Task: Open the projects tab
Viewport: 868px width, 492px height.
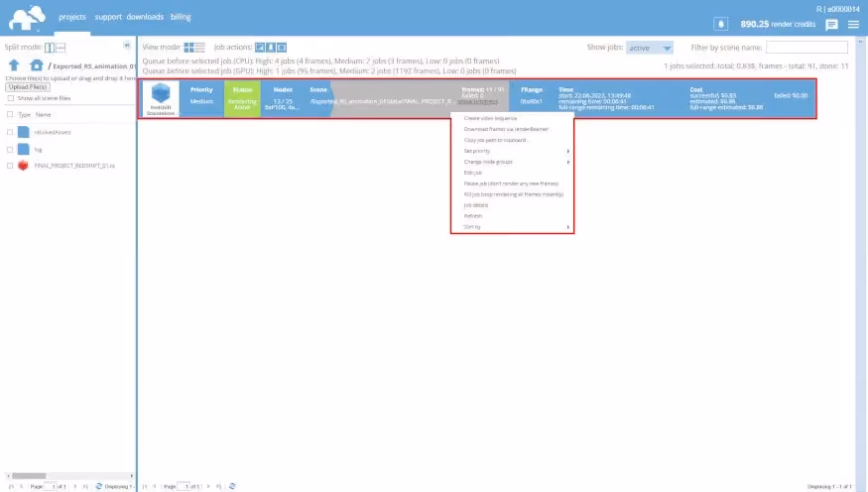Action: point(72,17)
